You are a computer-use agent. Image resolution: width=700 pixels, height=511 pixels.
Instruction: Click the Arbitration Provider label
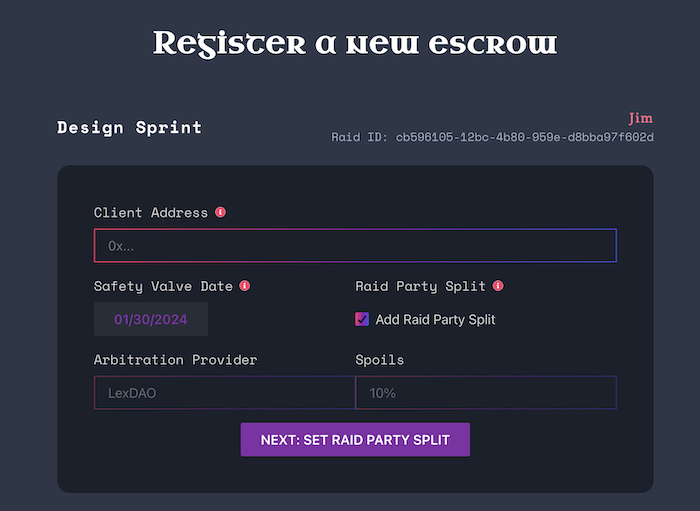(x=176, y=360)
